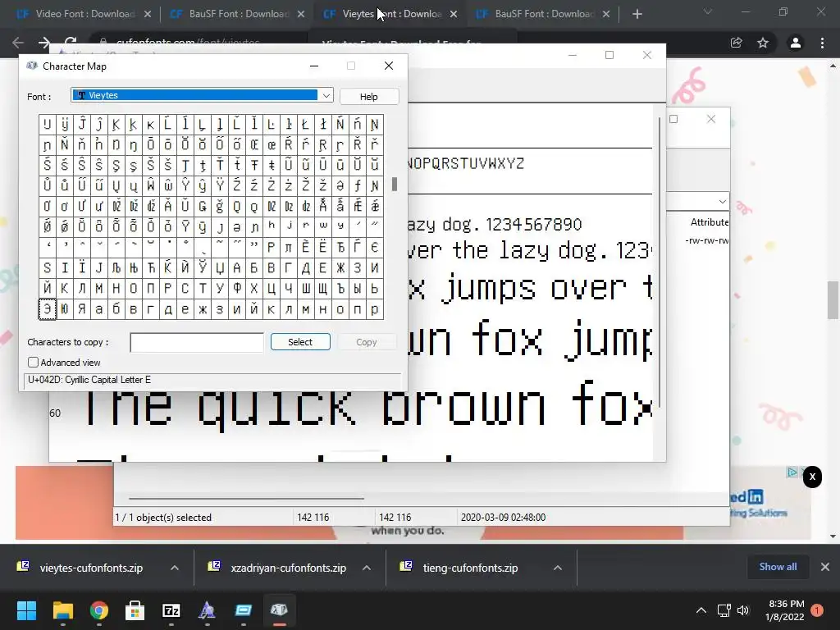Click the Attribute column header

(709, 222)
